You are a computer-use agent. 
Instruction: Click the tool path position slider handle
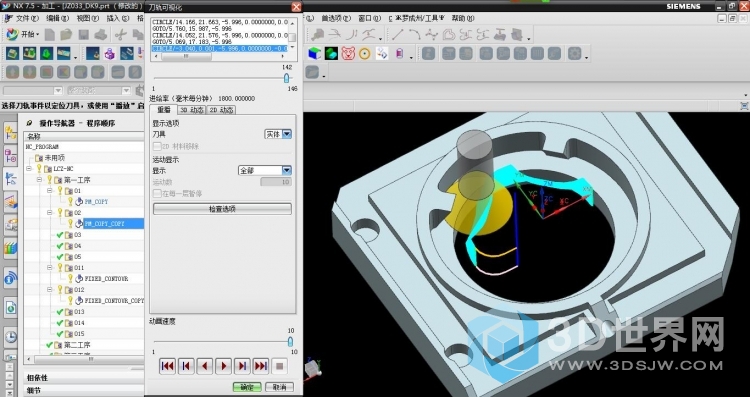click(x=286, y=78)
